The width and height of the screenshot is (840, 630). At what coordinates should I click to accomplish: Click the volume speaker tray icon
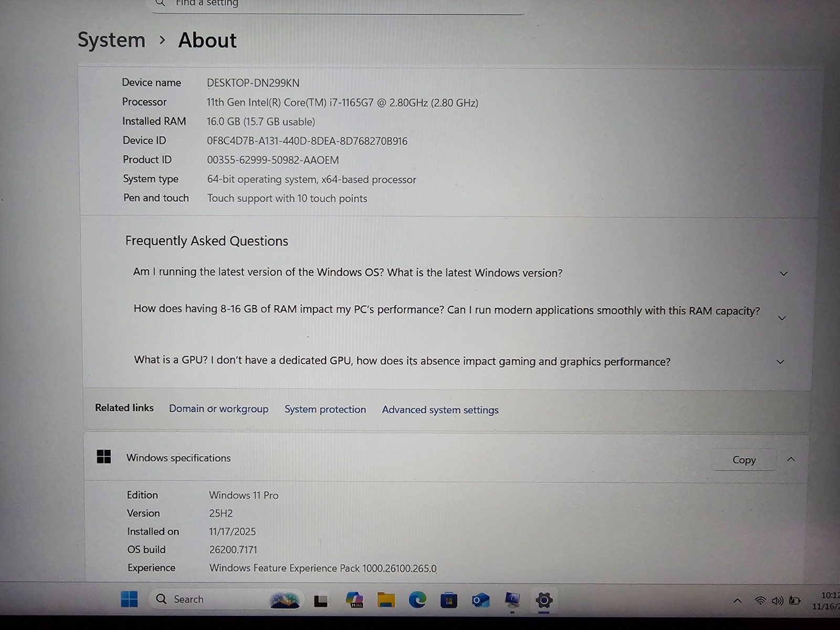pos(778,601)
